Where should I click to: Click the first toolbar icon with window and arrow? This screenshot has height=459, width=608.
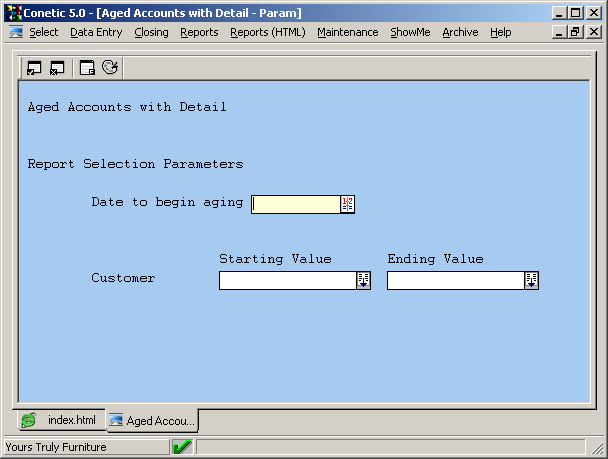click(x=34, y=68)
